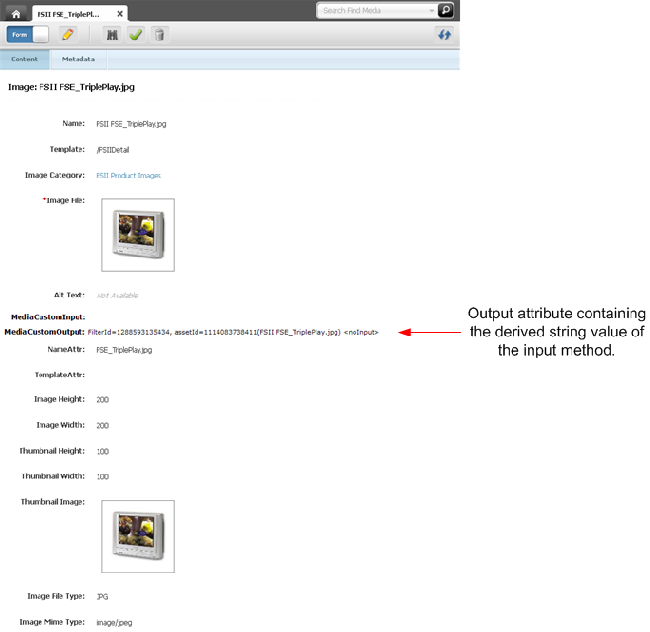Viewport: 650px width, 632px height.
Task: Click the TemplateAttr label
Action: pyautogui.click(x=60, y=375)
